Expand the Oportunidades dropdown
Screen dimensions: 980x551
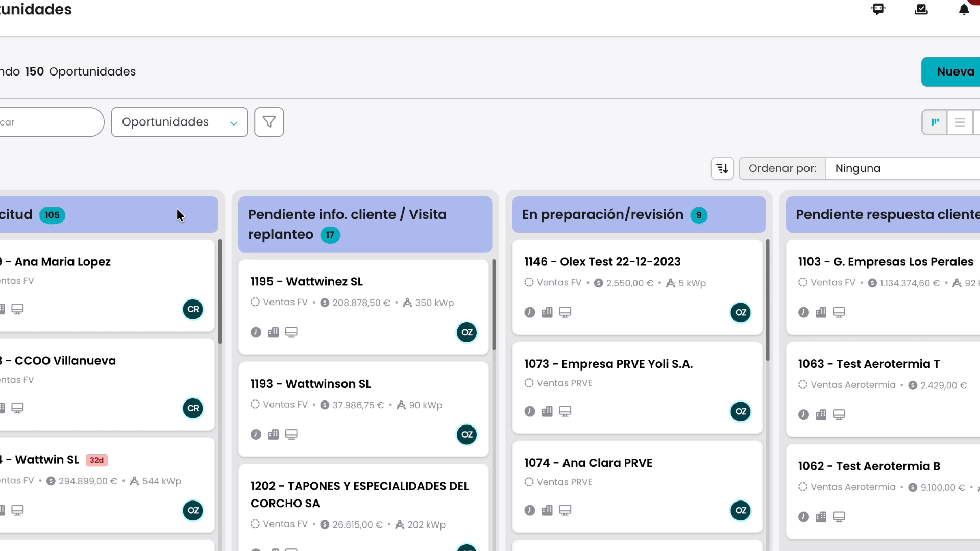click(179, 122)
